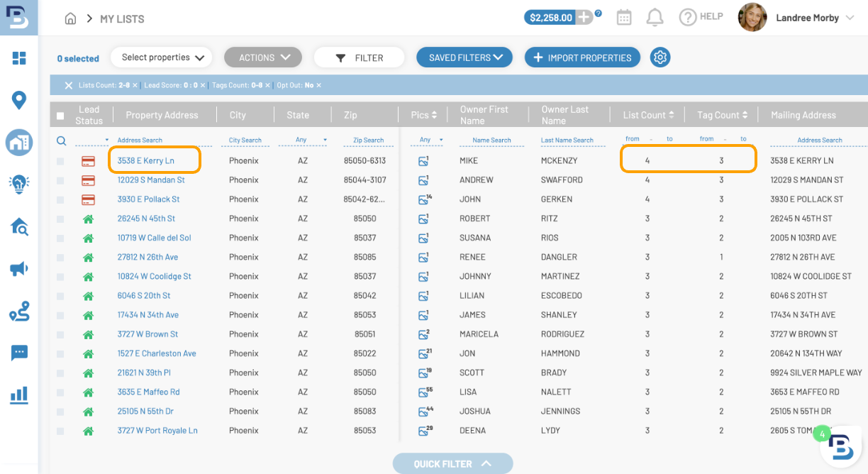Sort by List Count column
Screen dimensions: 868x474
(x=650, y=115)
